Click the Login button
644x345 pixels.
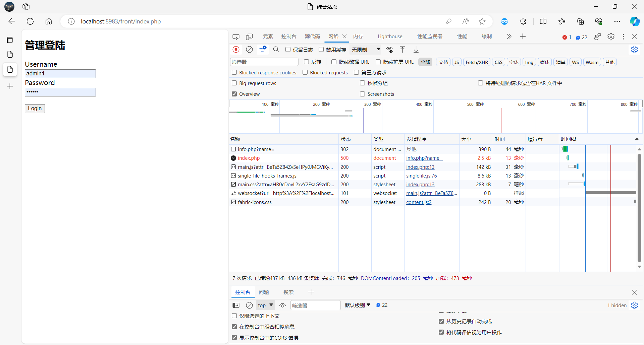[35, 109]
